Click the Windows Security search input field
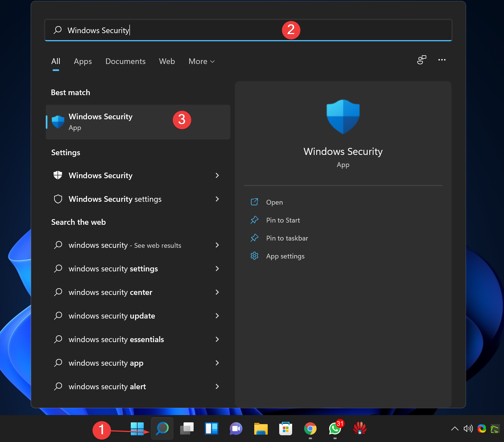The image size is (504, 442). [x=248, y=30]
